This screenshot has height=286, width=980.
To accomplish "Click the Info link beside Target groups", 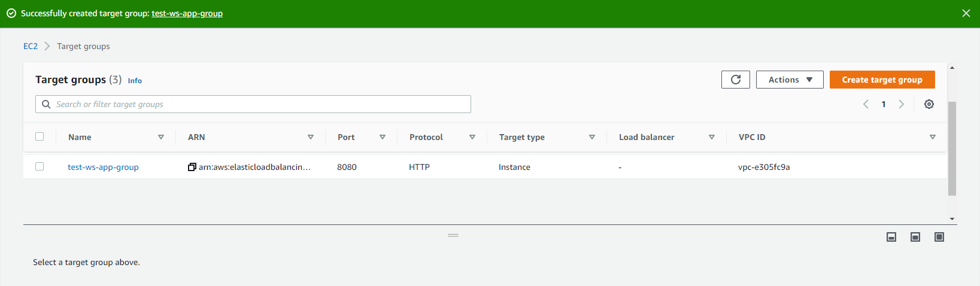I will pyautogui.click(x=135, y=81).
